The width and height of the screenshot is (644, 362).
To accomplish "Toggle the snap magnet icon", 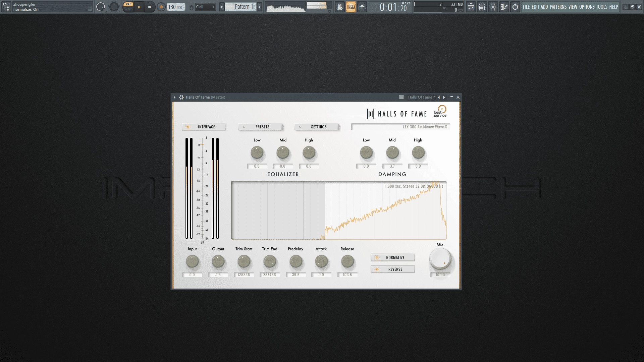I will point(191,7).
